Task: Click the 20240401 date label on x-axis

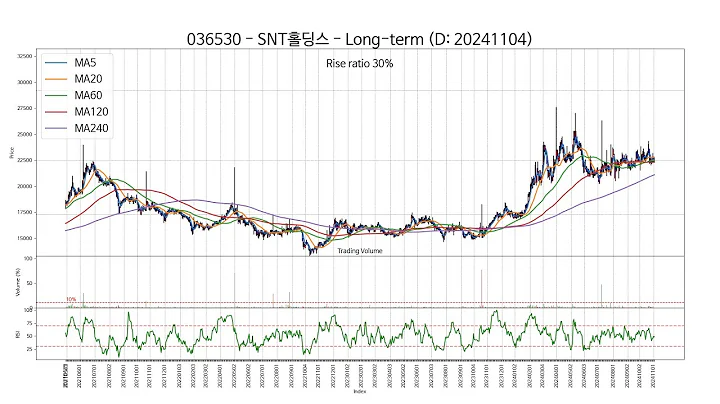Action: tap(557, 376)
